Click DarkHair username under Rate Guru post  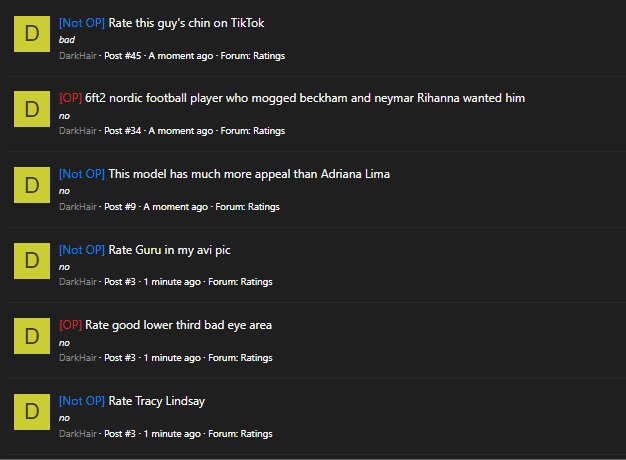78,282
